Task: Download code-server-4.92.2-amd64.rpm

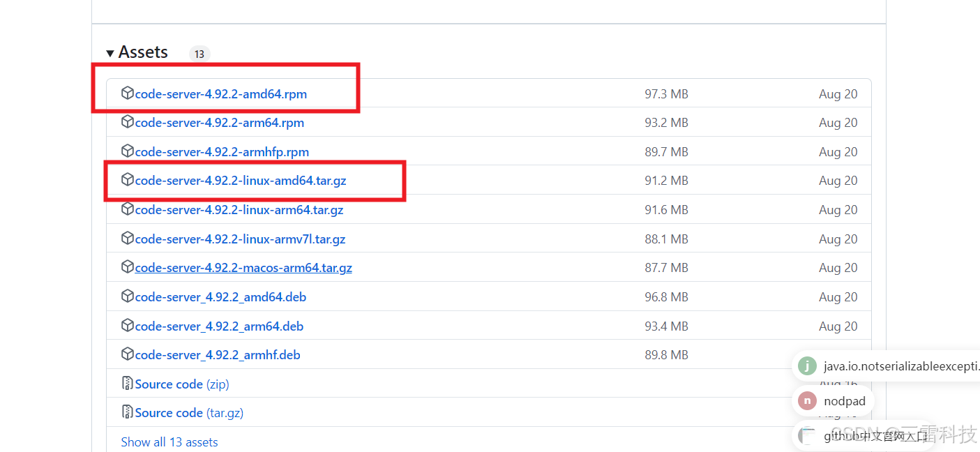Action: pos(221,94)
